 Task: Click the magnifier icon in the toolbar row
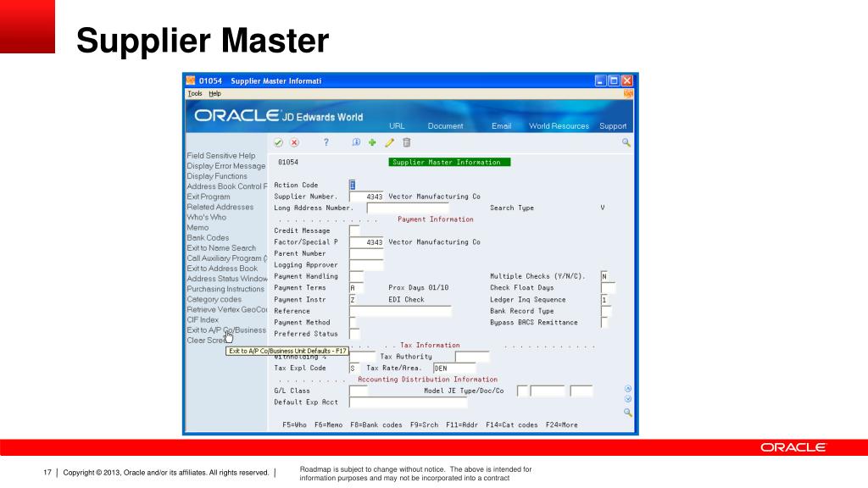point(626,142)
